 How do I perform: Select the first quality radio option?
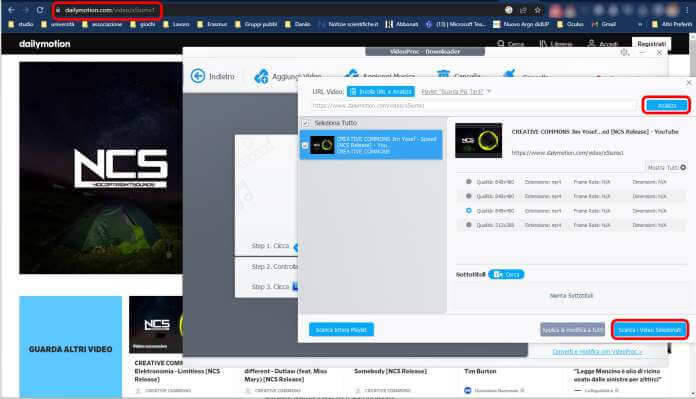468,182
